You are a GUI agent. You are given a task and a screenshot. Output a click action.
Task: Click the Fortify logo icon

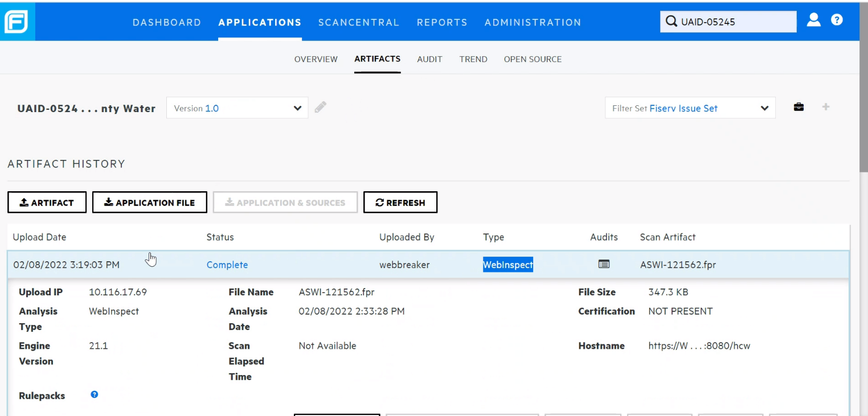17,22
